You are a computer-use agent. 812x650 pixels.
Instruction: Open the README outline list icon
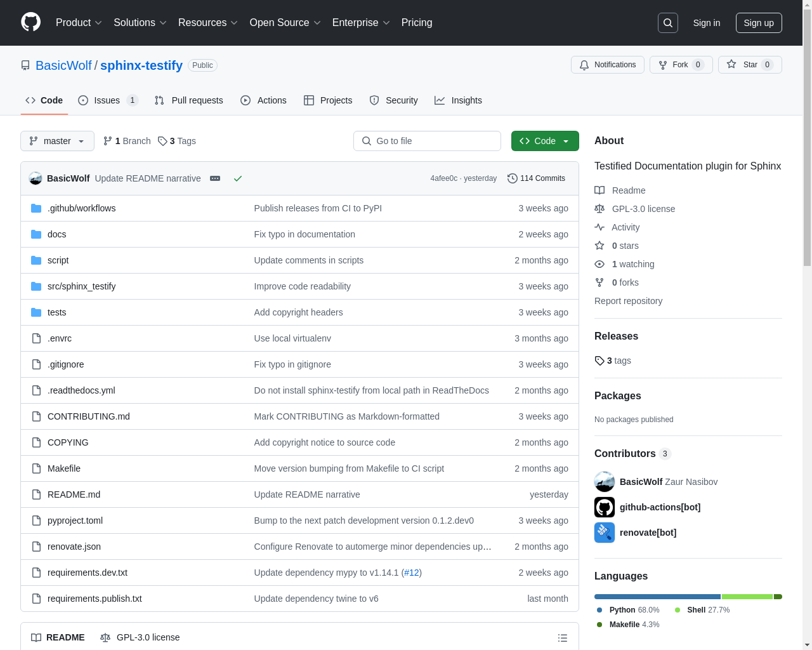(563, 638)
